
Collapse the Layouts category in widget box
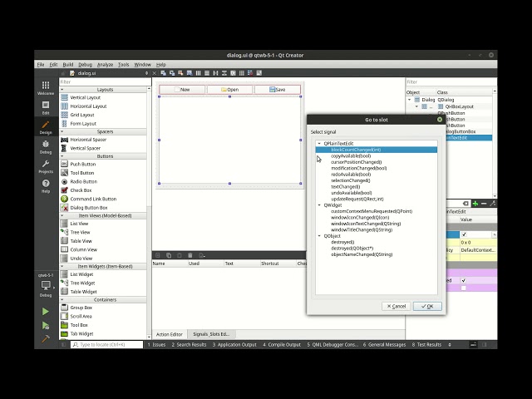coord(62,90)
